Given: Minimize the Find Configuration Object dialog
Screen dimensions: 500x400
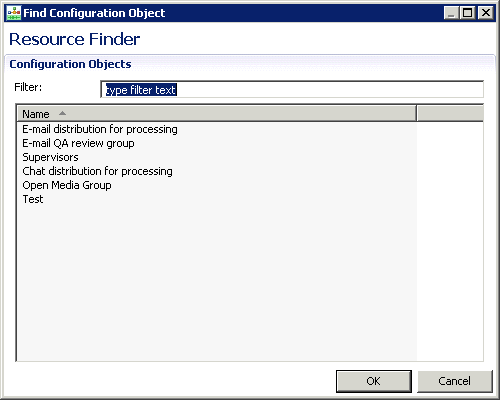Looking at the screenshot, I should pyautogui.click(x=451, y=13).
